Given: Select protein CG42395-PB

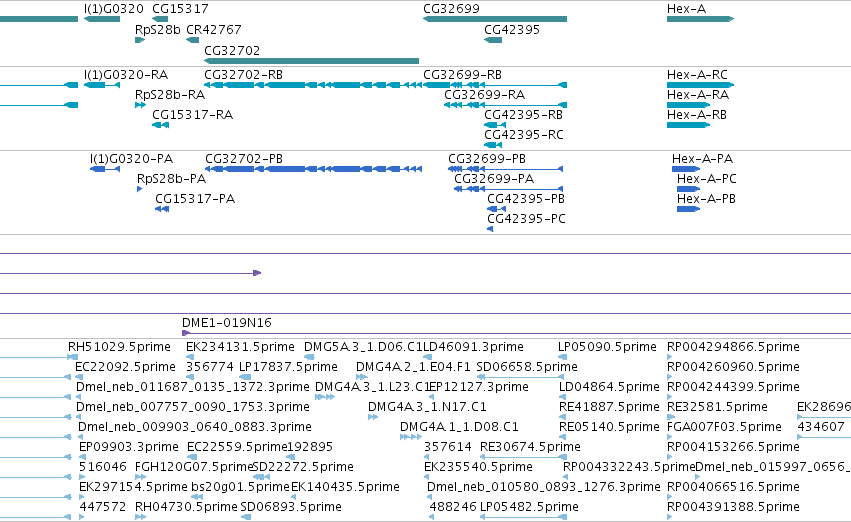Looking at the screenshot, I should [525, 199].
